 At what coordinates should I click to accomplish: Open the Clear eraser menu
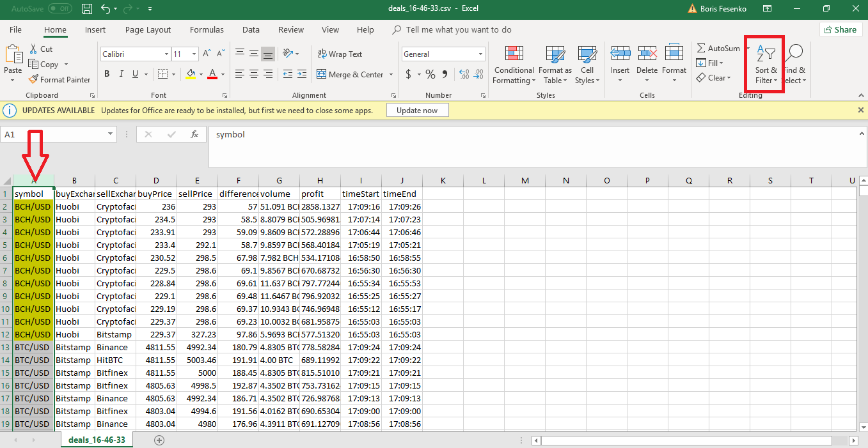[714, 78]
